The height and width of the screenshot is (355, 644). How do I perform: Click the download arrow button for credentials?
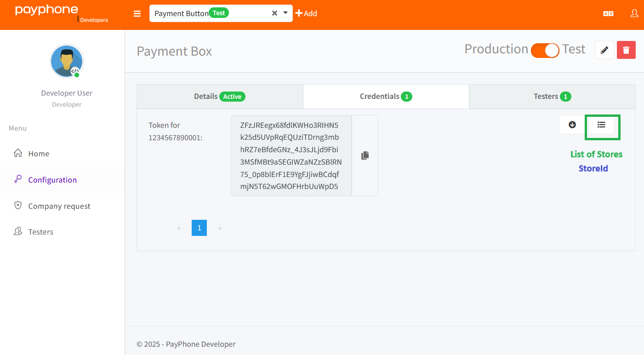[572, 125]
